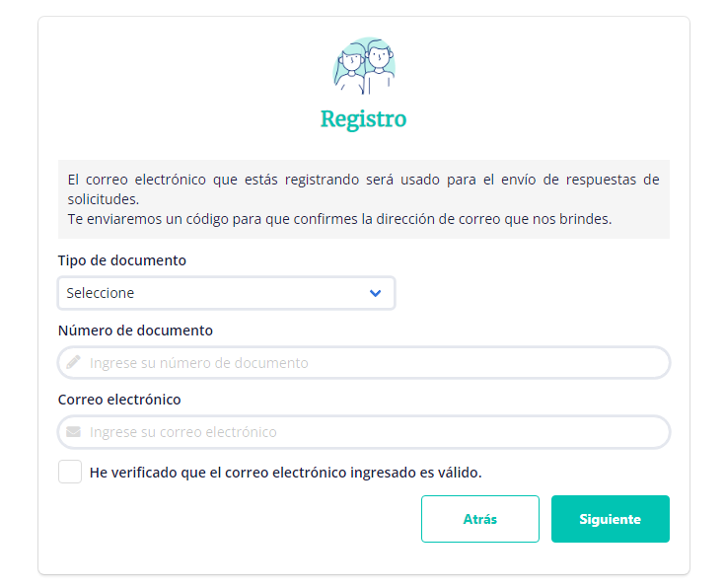Click the 'Te enviaremos un código' notice line
This screenshot has height=588, width=724.
(340, 219)
